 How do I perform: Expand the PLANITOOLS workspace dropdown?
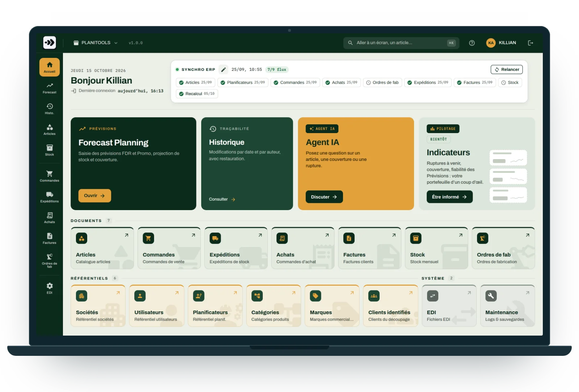pos(96,43)
